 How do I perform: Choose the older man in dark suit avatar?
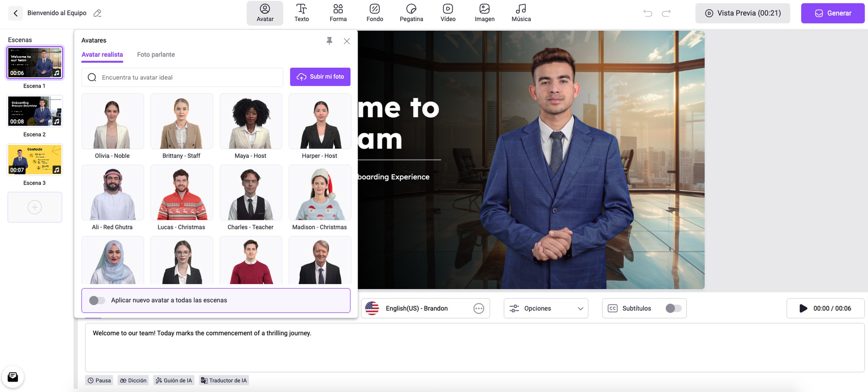tap(320, 261)
